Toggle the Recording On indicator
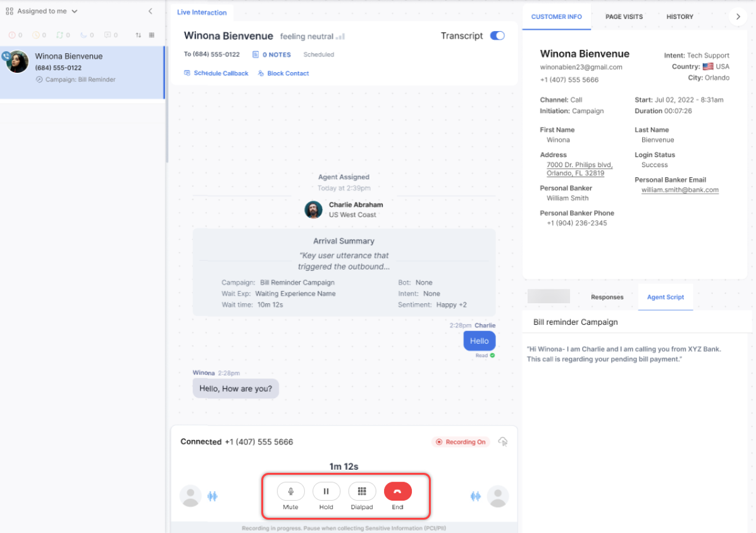This screenshot has height=533, width=756. tap(459, 442)
